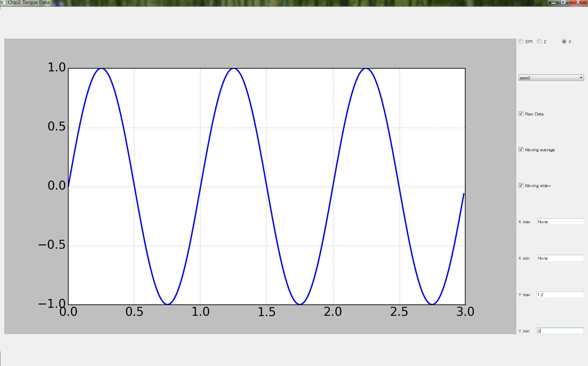The image size is (588, 366).
Task: Disable the Moving average option
Action: click(x=521, y=149)
